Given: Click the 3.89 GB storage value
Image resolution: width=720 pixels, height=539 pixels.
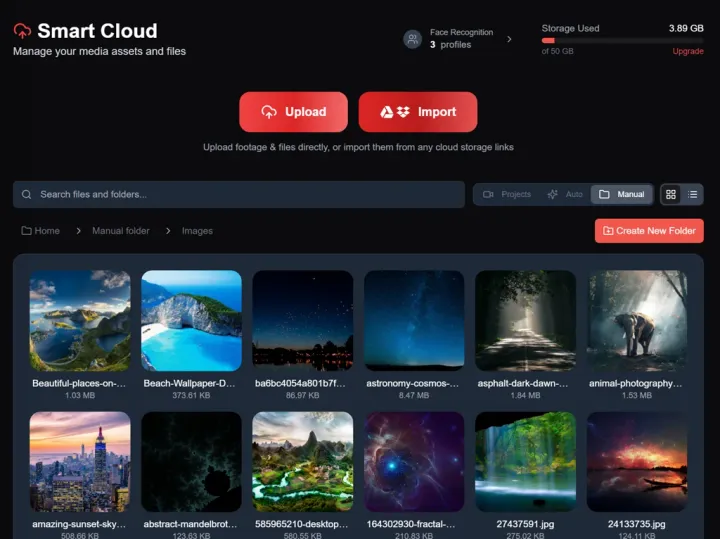Looking at the screenshot, I should 686,28.
